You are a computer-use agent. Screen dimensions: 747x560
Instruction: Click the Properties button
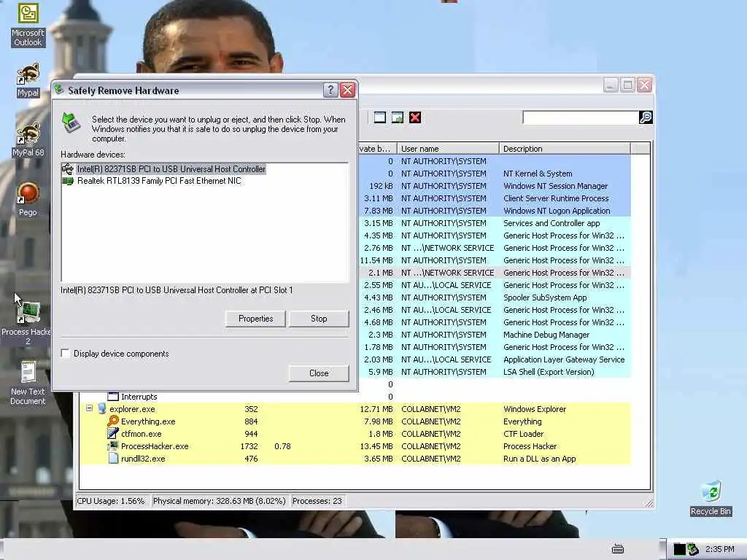(255, 319)
